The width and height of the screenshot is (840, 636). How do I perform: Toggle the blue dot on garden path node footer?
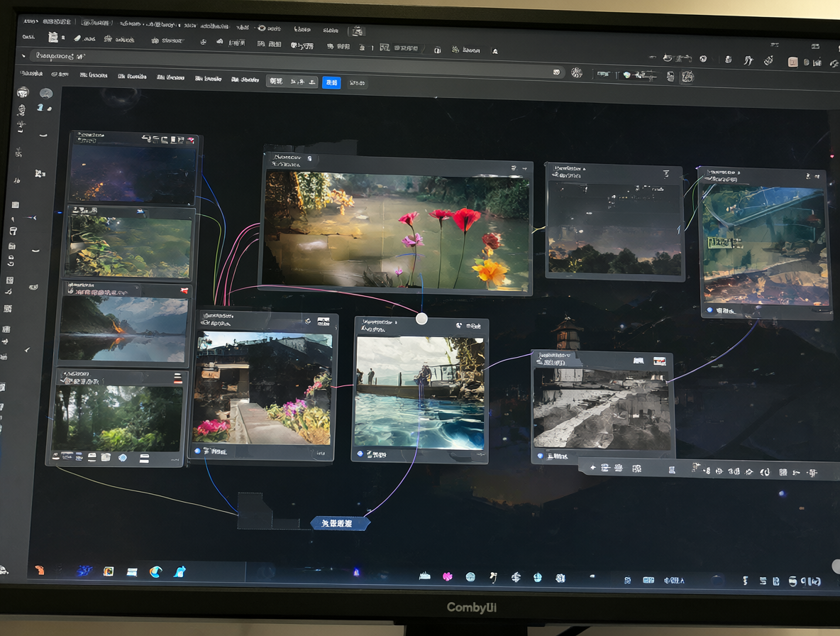click(198, 451)
